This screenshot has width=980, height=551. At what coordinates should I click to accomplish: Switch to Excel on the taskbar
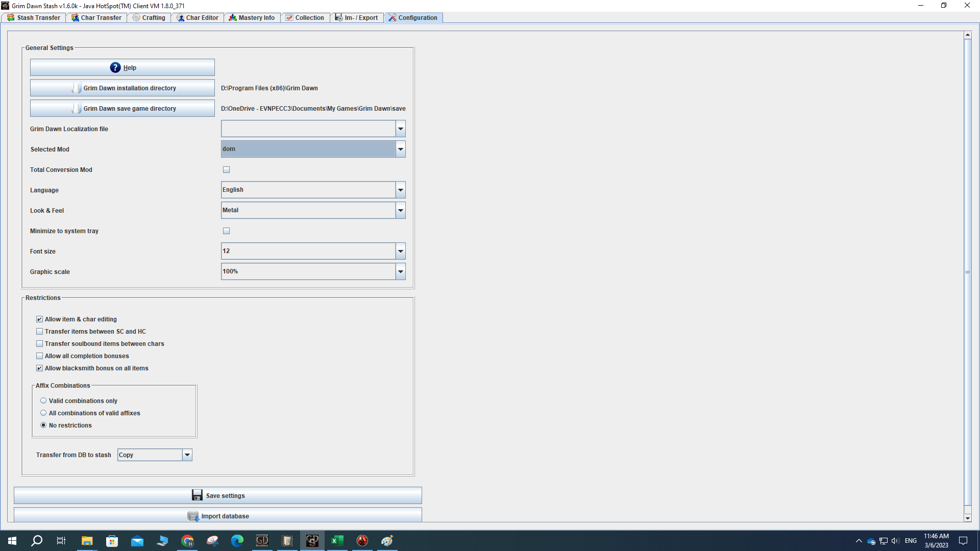click(x=337, y=541)
